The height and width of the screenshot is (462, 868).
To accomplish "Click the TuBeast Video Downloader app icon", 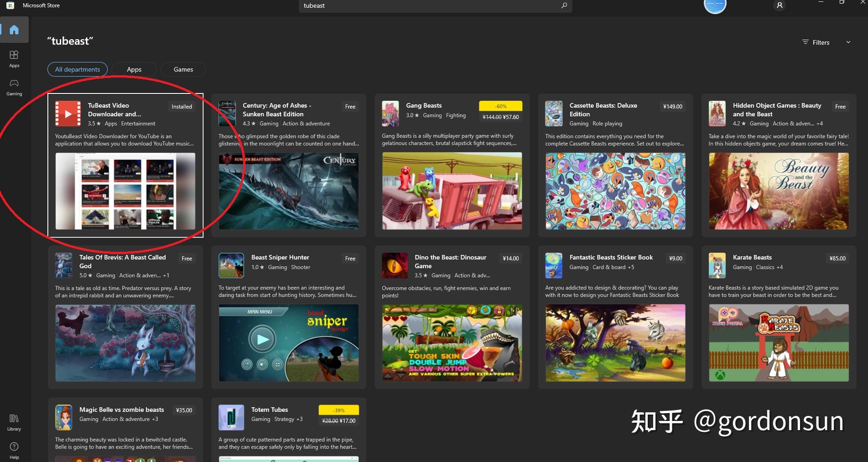I will [x=68, y=114].
